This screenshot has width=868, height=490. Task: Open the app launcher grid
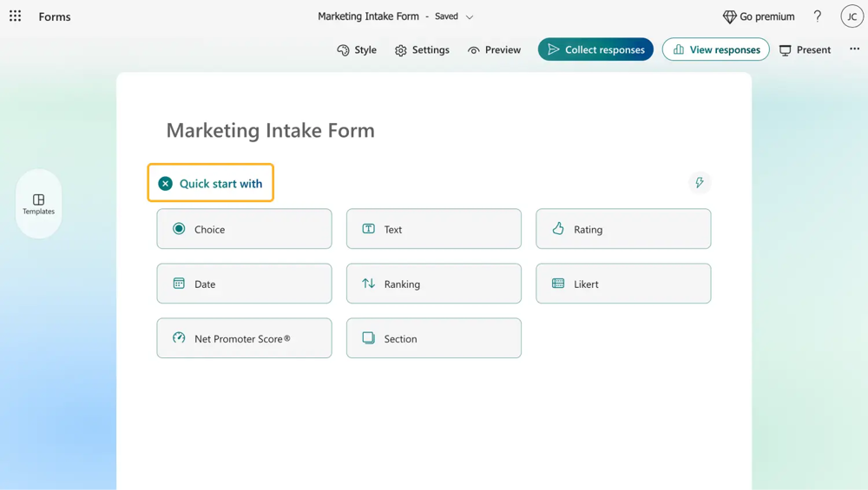tap(16, 16)
